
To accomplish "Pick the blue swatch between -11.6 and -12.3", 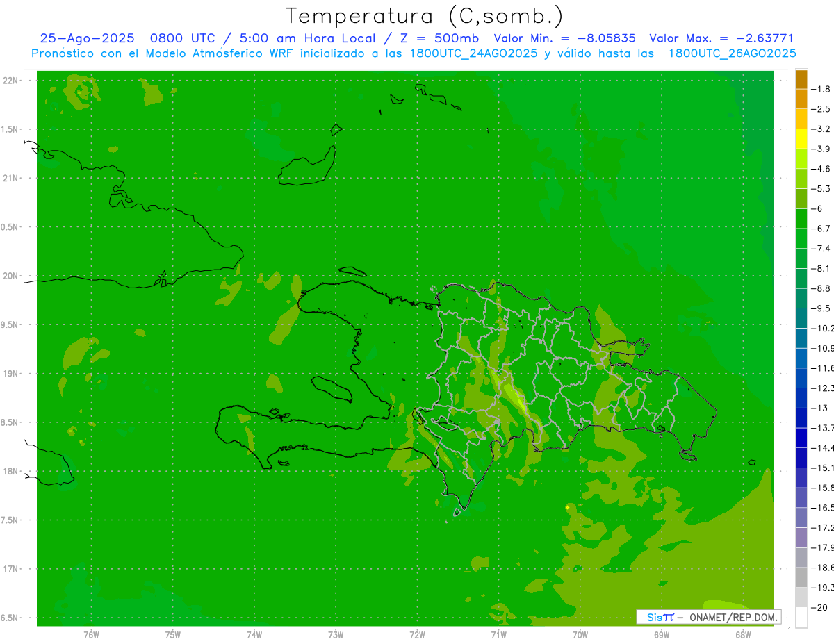I will (x=801, y=378).
